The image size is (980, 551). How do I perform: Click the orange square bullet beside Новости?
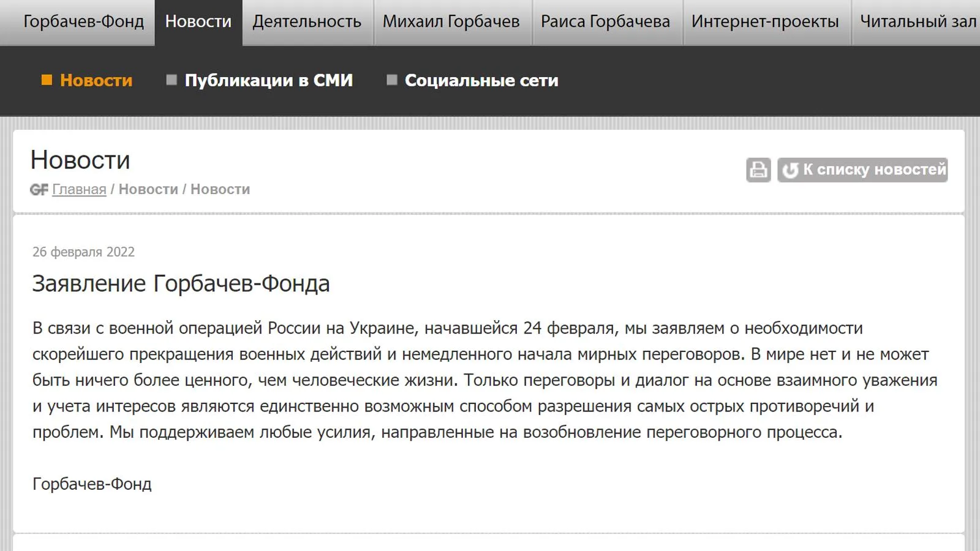[x=47, y=80]
